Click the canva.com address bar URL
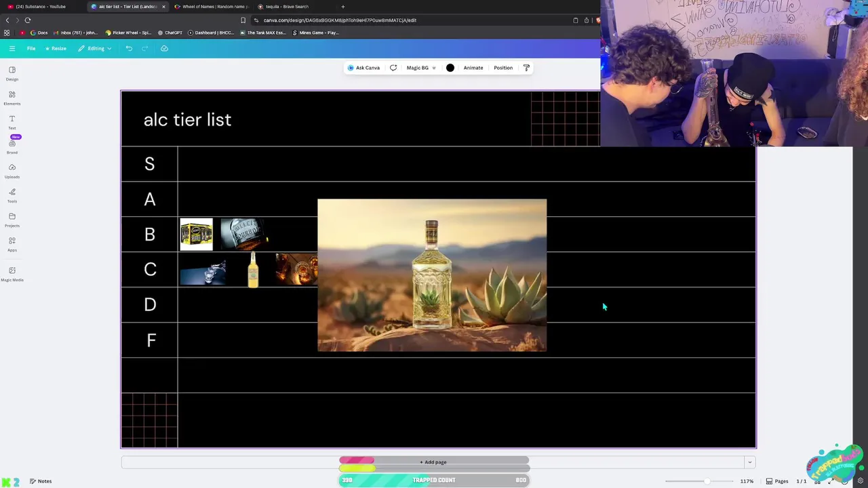The width and height of the screenshot is (868, 488). pos(340,20)
